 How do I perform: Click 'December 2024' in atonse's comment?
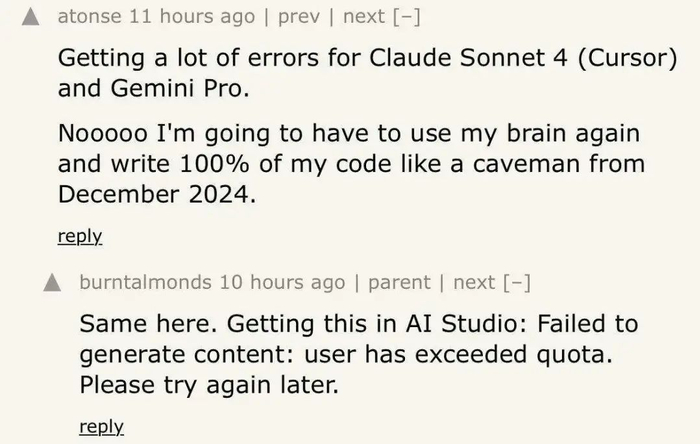click(156, 194)
